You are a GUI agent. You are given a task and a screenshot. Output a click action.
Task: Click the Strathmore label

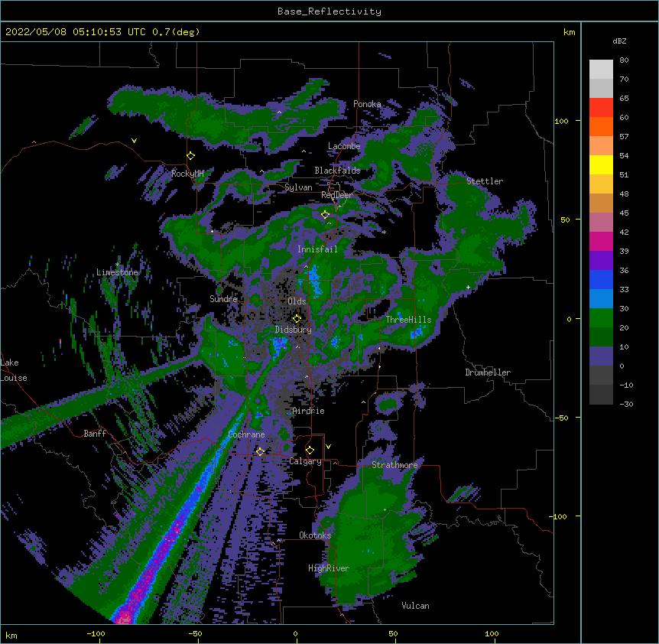pyautogui.click(x=394, y=465)
